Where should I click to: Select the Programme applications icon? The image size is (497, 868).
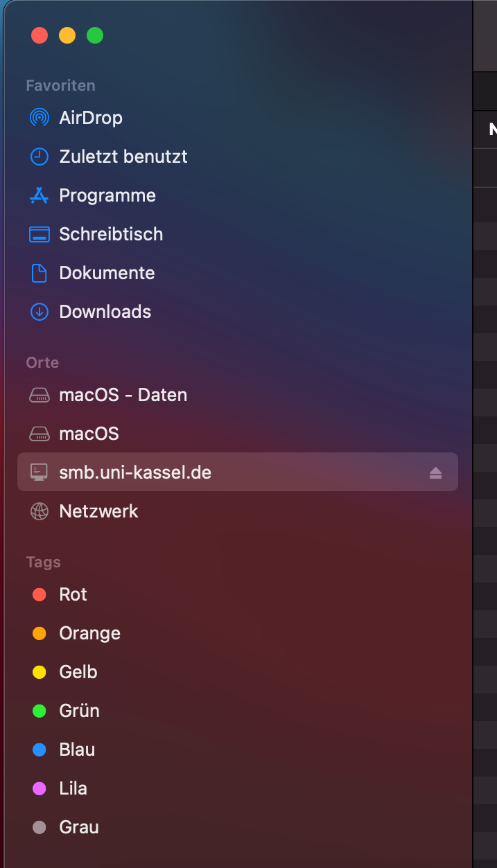point(40,195)
